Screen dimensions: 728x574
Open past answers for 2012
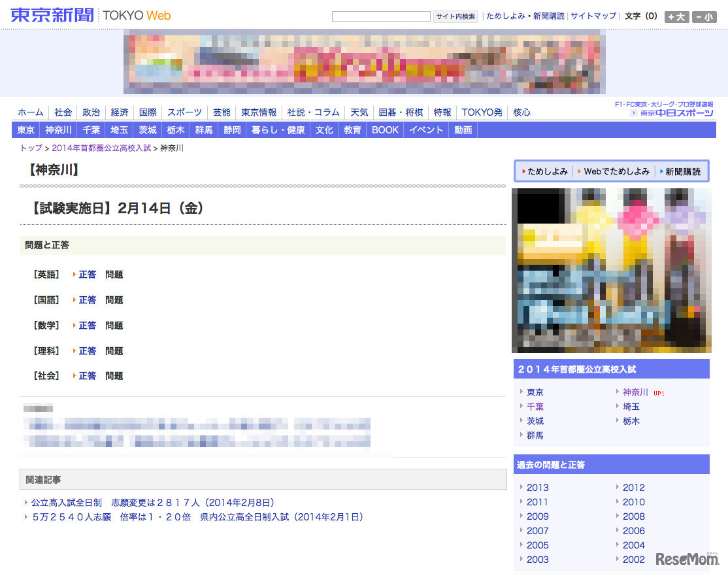click(x=634, y=488)
